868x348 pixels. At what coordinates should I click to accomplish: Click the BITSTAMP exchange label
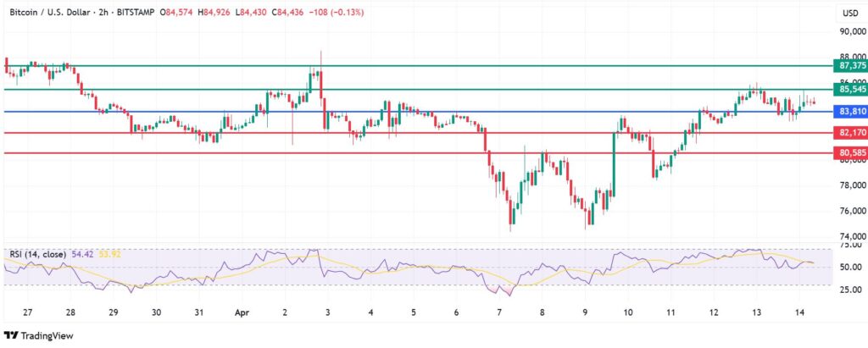click(x=130, y=14)
